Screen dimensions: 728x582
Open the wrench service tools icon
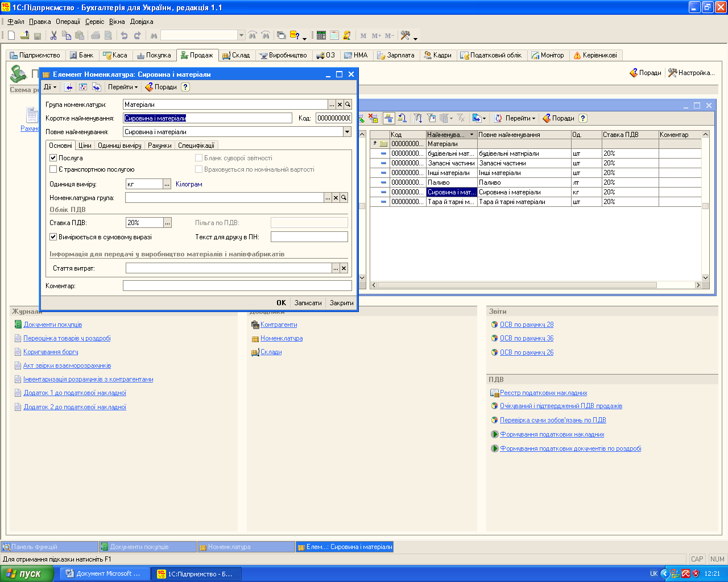(x=406, y=35)
